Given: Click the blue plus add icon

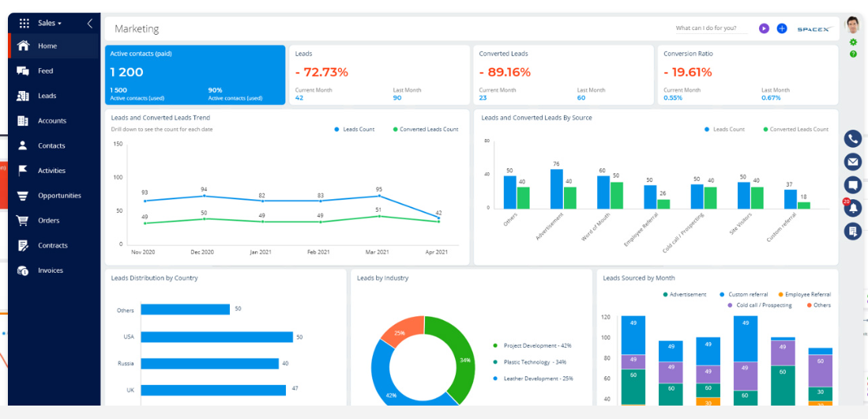Looking at the screenshot, I should 782,28.
